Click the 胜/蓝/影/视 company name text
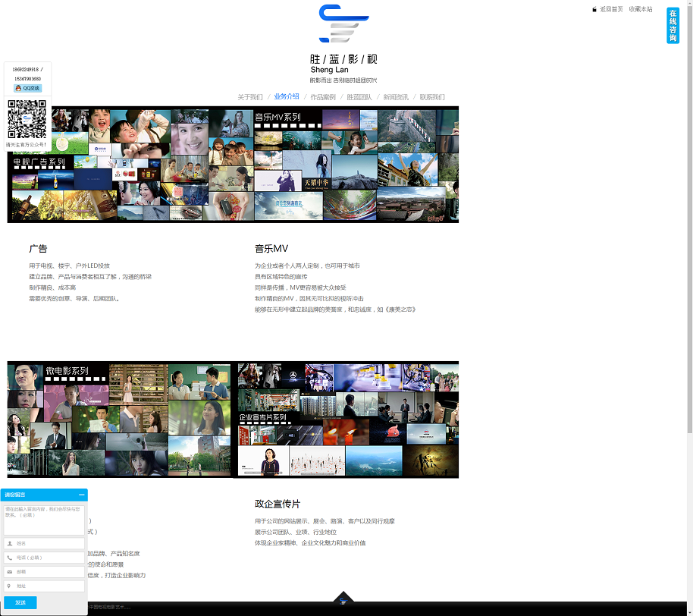The height and width of the screenshot is (616, 693). [343, 59]
